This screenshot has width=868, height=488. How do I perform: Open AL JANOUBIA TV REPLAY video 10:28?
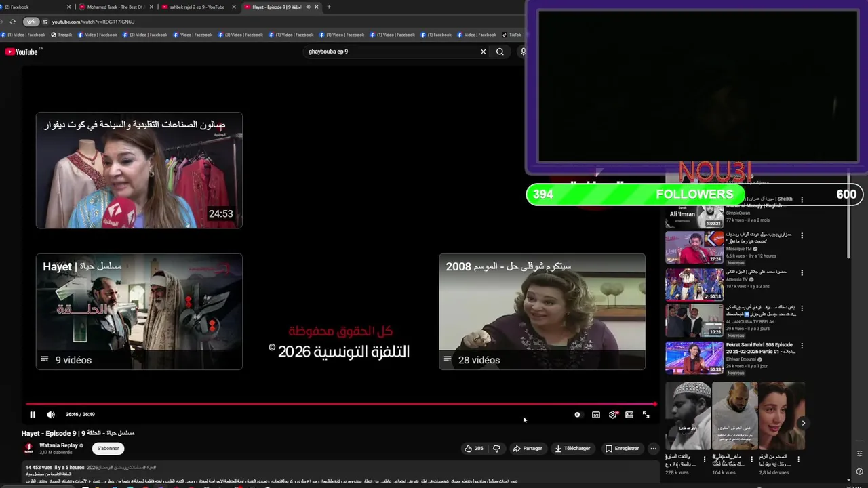click(x=694, y=321)
